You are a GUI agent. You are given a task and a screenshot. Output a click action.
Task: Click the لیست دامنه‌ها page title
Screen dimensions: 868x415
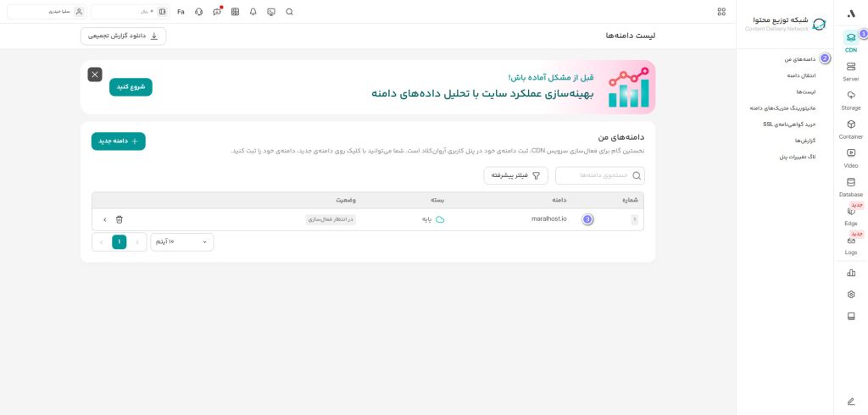point(631,36)
